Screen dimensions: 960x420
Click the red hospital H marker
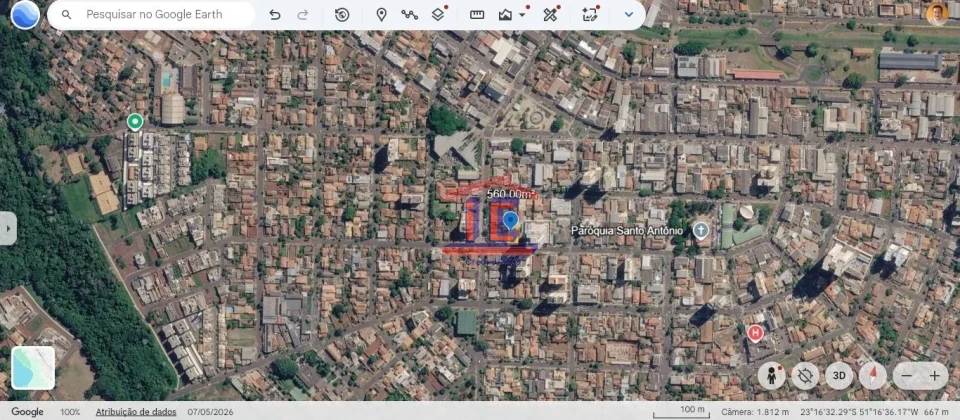point(756,334)
